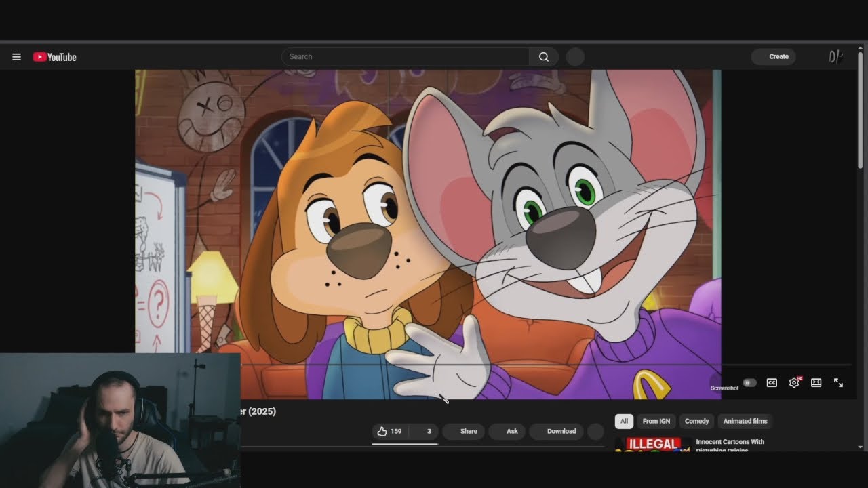Viewport: 868px width, 488px height.
Task: Open "Innocent Cartoons With Disturbing Origins" video title
Action: click(x=730, y=446)
